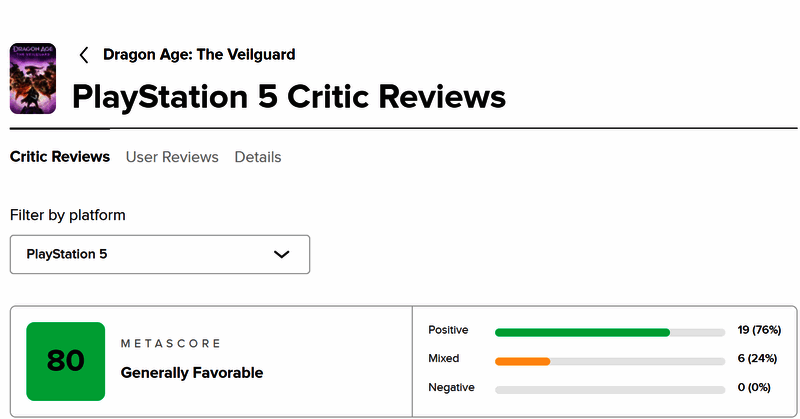800x419 pixels.
Task: Expand the platform dropdown chevron arrow
Action: pyautogui.click(x=282, y=254)
